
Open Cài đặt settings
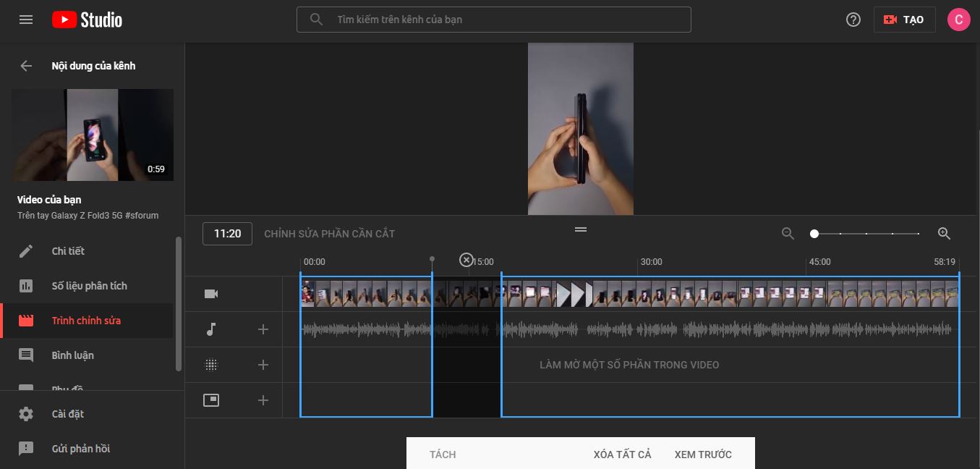coord(67,414)
